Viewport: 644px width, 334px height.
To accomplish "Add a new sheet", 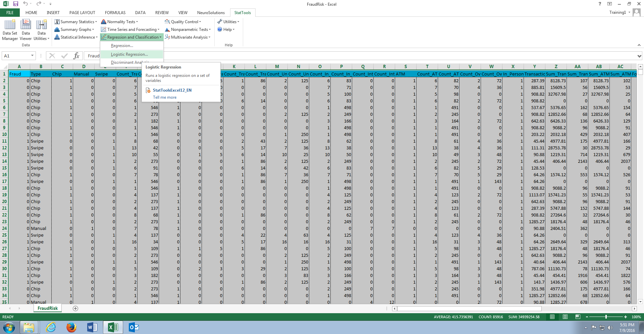I will [75, 308].
